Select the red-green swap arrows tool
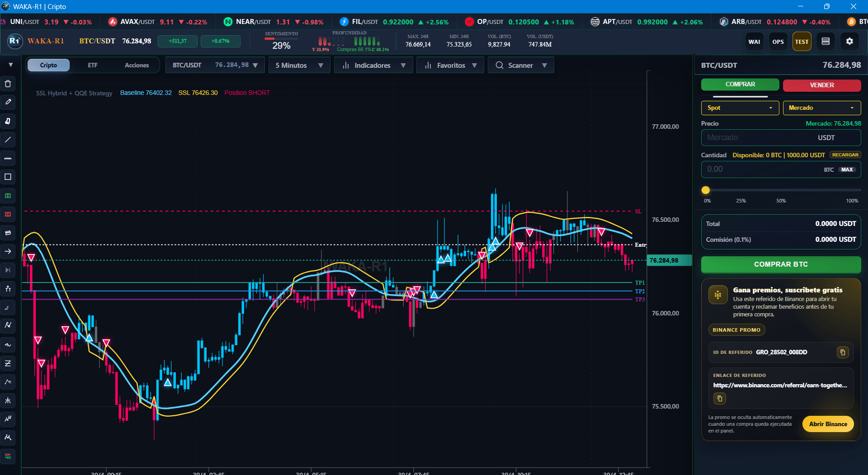This screenshot has width=868, height=475. (8, 456)
